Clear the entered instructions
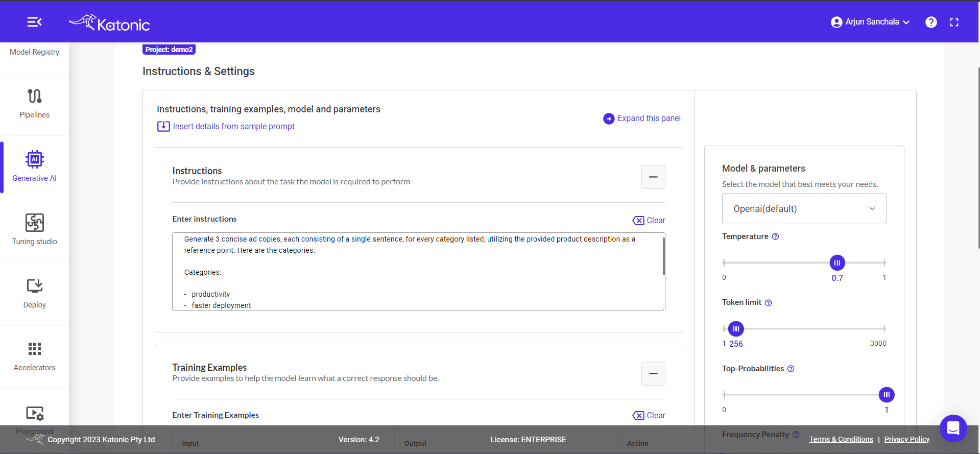This screenshot has height=454, width=980. [x=649, y=220]
